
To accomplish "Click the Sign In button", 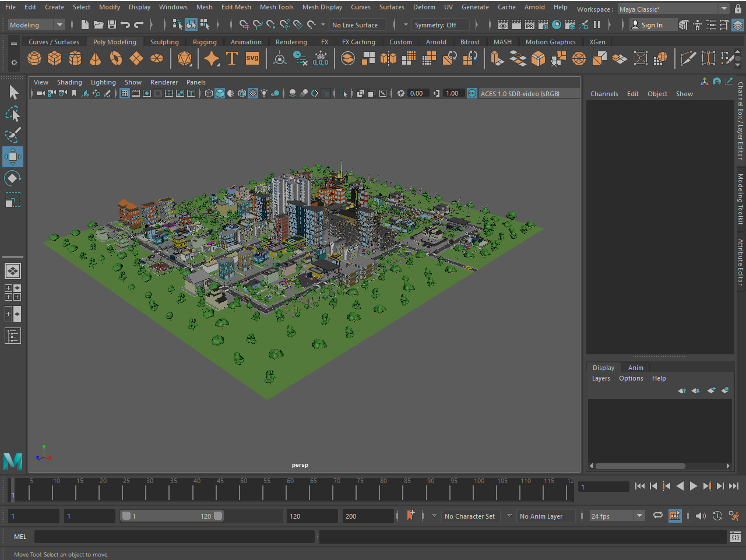I will coord(647,24).
